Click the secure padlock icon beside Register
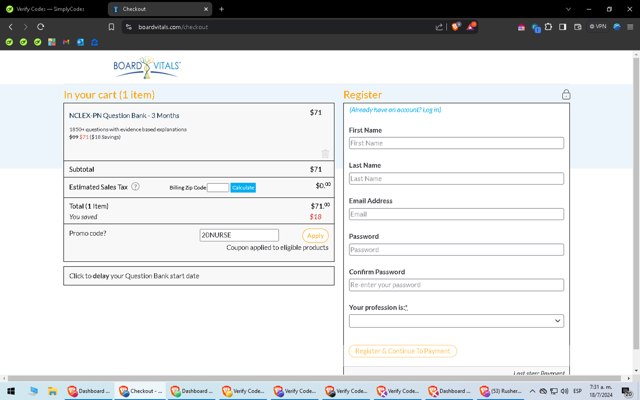The image size is (640, 400). point(566,95)
